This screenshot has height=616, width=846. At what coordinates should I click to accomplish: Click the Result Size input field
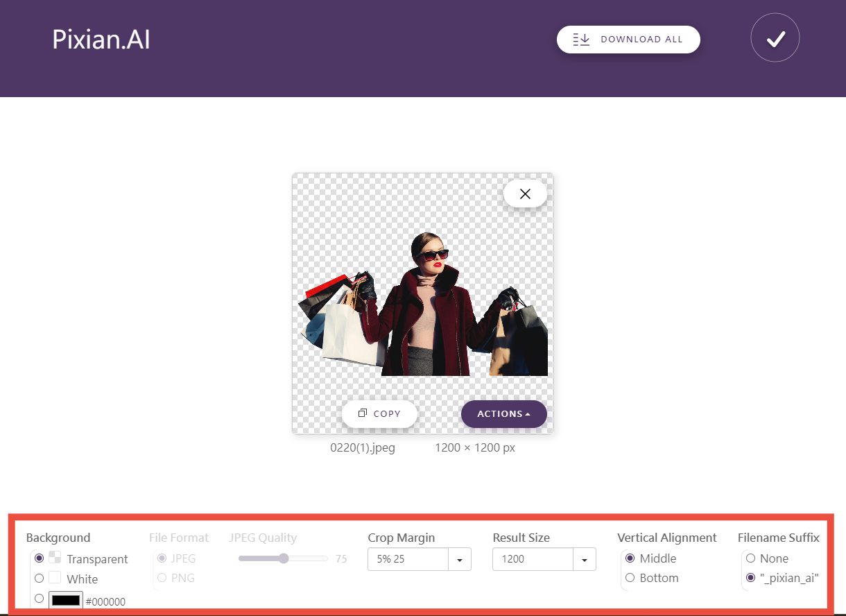[x=534, y=559]
